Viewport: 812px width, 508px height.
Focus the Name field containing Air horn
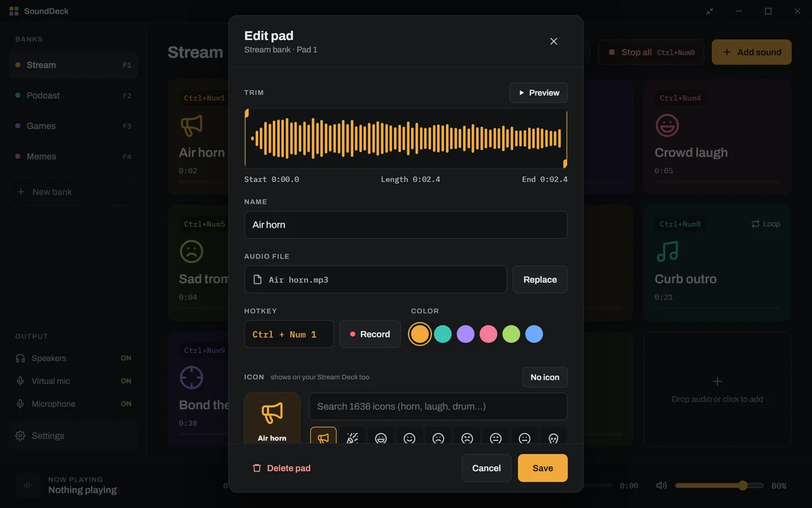406,225
